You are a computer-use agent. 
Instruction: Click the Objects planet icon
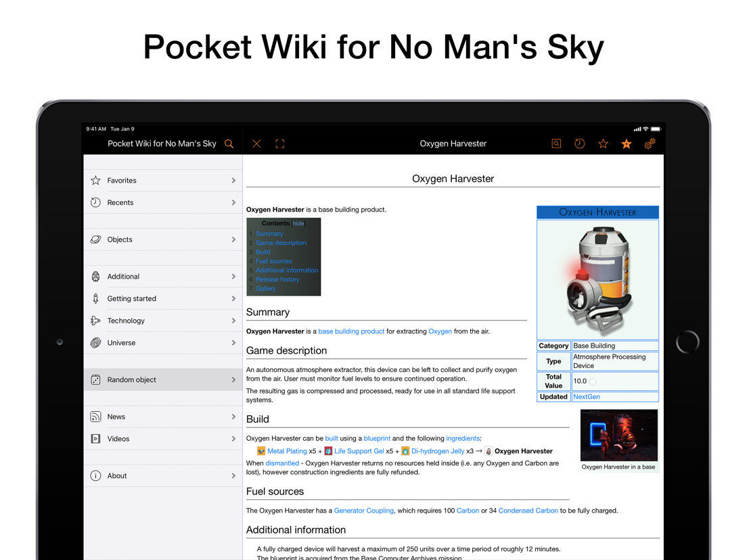(x=96, y=239)
